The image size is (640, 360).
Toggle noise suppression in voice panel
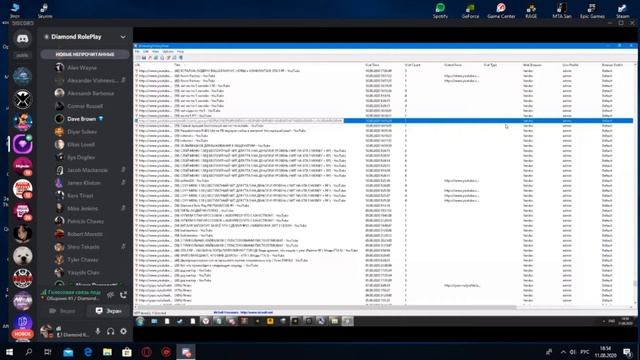(x=110, y=295)
